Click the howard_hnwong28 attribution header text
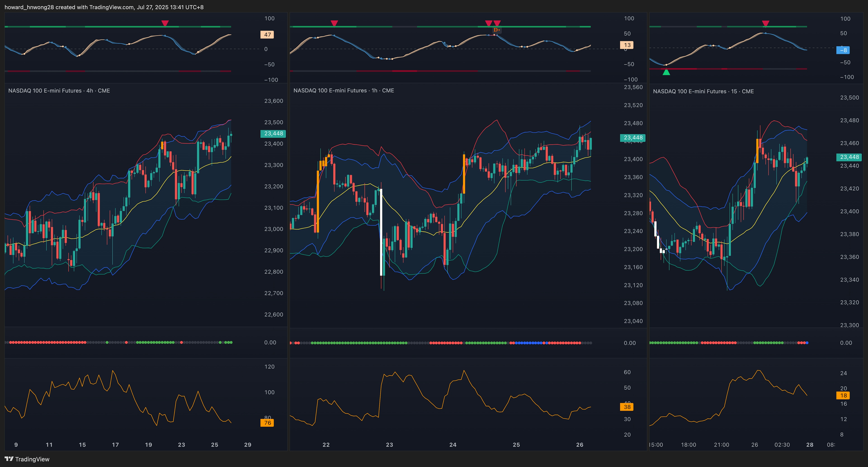Image resolution: width=868 pixels, height=467 pixels. click(104, 7)
